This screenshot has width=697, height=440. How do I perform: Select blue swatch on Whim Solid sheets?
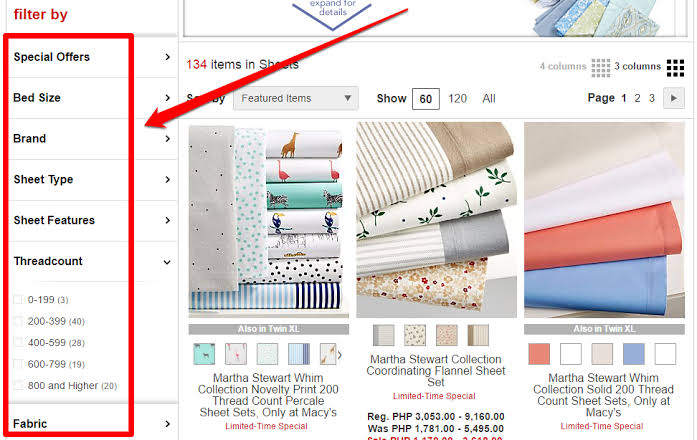tap(633, 354)
